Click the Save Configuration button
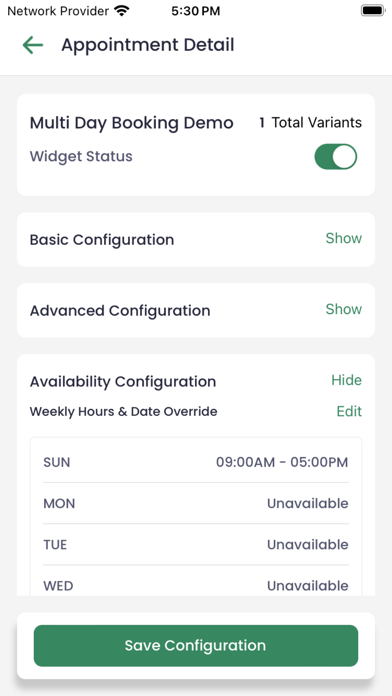392x696 pixels. [x=196, y=645]
